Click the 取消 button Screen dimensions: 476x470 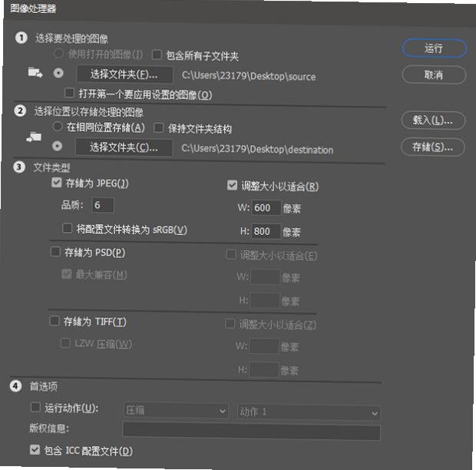[x=434, y=74]
